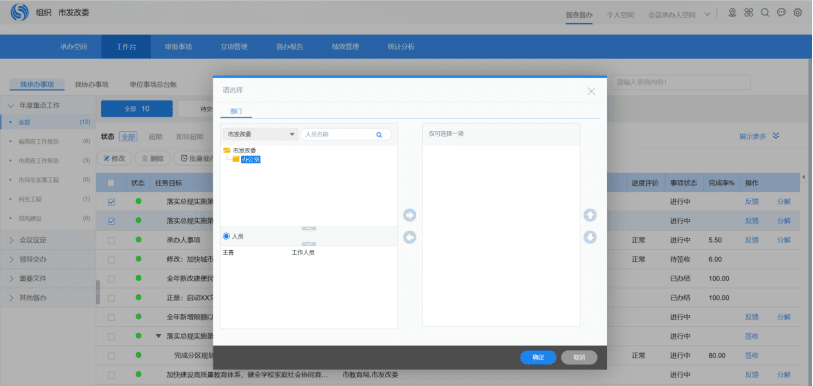Collapse the triangle before 落实总规实施 parent row
The height and width of the screenshot is (386, 813).
[x=159, y=336]
